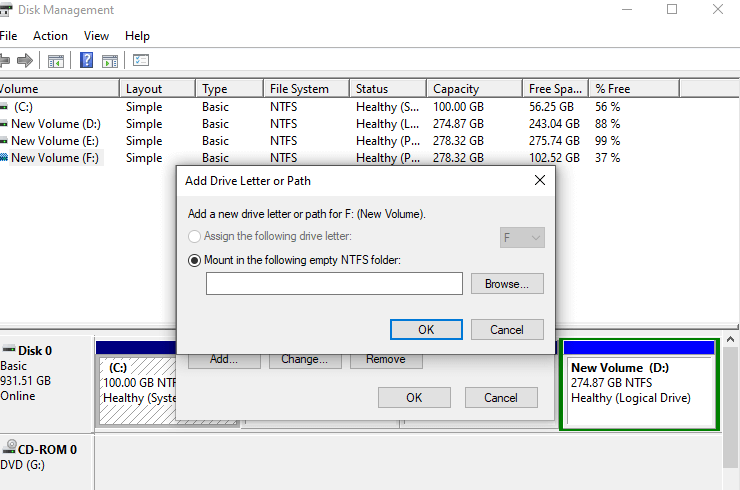Click the 243.04 GB free space cell

[x=554, y=124]
